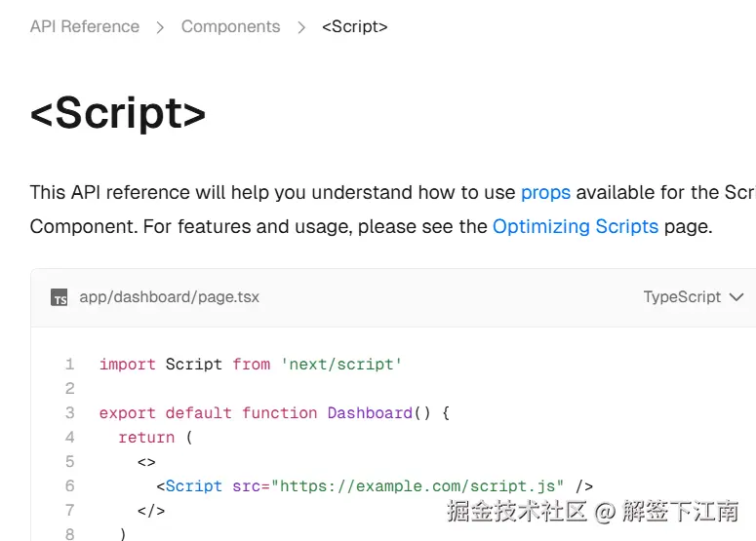This screenshot has width=756, height=541.
Task: Click line number 6 in the gutter
Action: click(69, 485)
